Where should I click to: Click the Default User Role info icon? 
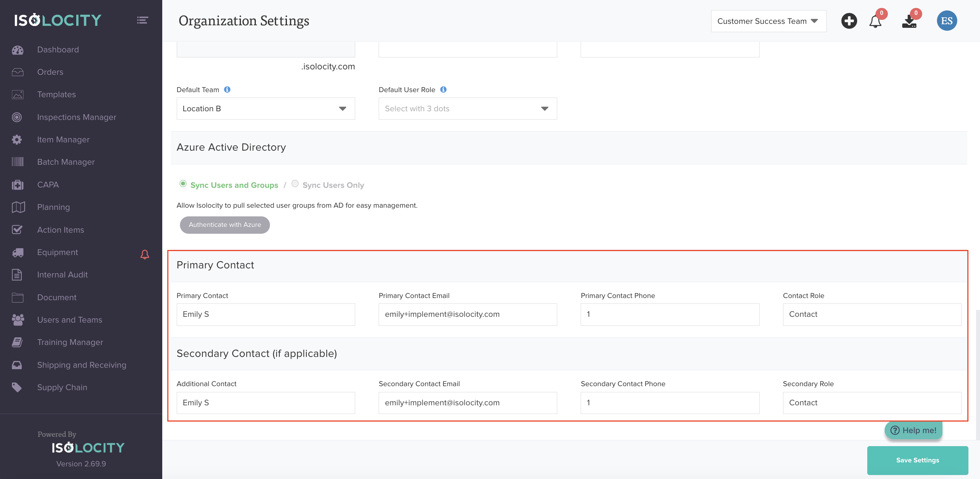(x=443, y=90)
